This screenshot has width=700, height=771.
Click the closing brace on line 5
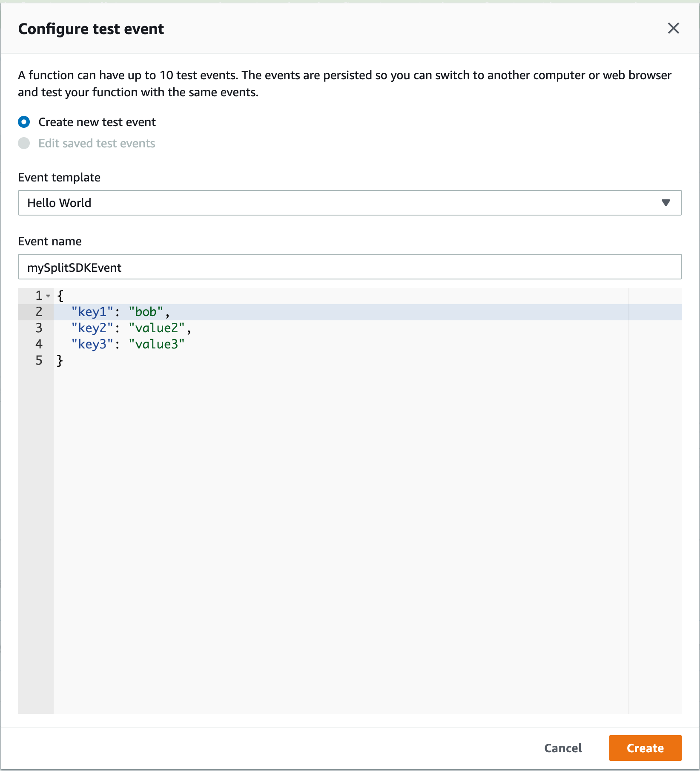pos(60,360)
